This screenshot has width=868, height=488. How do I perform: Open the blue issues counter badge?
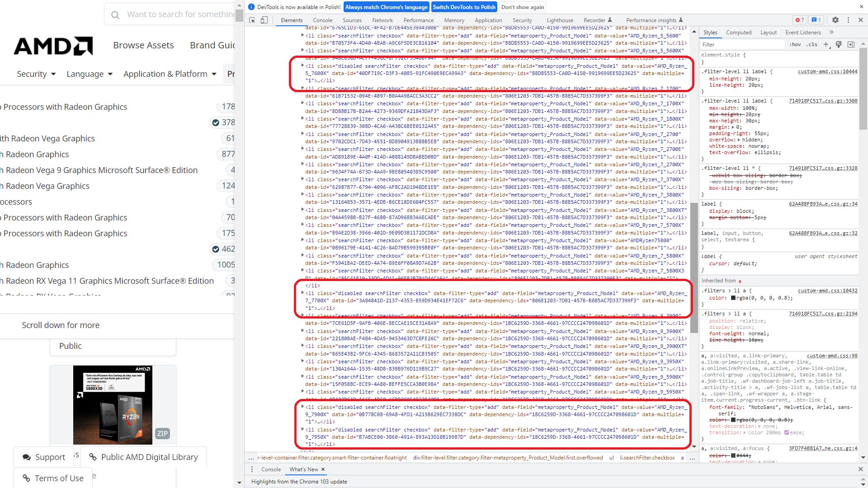coord(816,20)
